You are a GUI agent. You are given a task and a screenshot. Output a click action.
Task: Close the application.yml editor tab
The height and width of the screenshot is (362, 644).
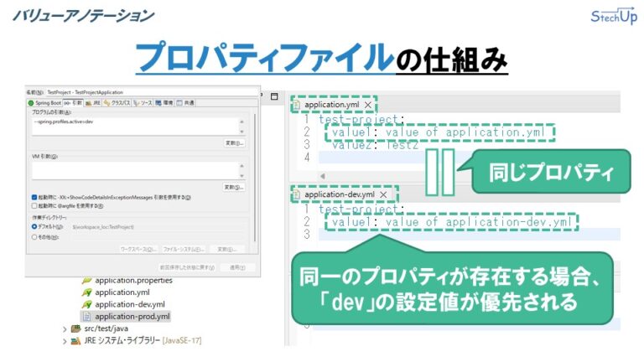[x=366, y=105]
